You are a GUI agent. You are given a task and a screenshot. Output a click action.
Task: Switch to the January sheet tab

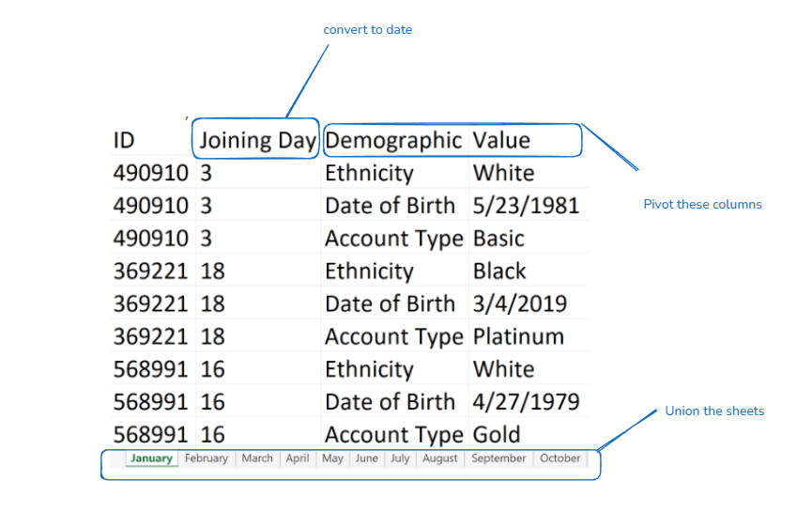click(151, 458)
